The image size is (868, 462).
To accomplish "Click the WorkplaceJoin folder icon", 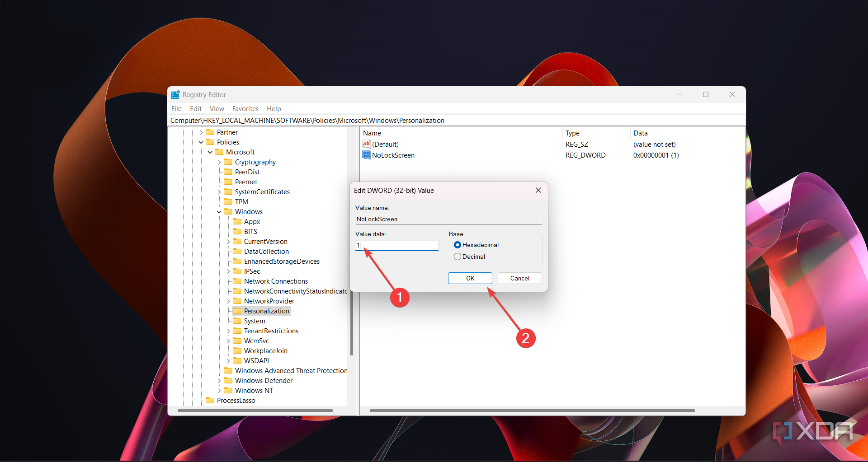I will (237, 350).
